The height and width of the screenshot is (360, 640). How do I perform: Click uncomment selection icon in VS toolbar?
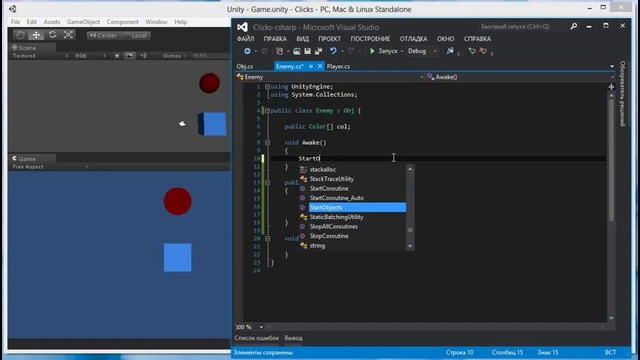pos(483,51)
